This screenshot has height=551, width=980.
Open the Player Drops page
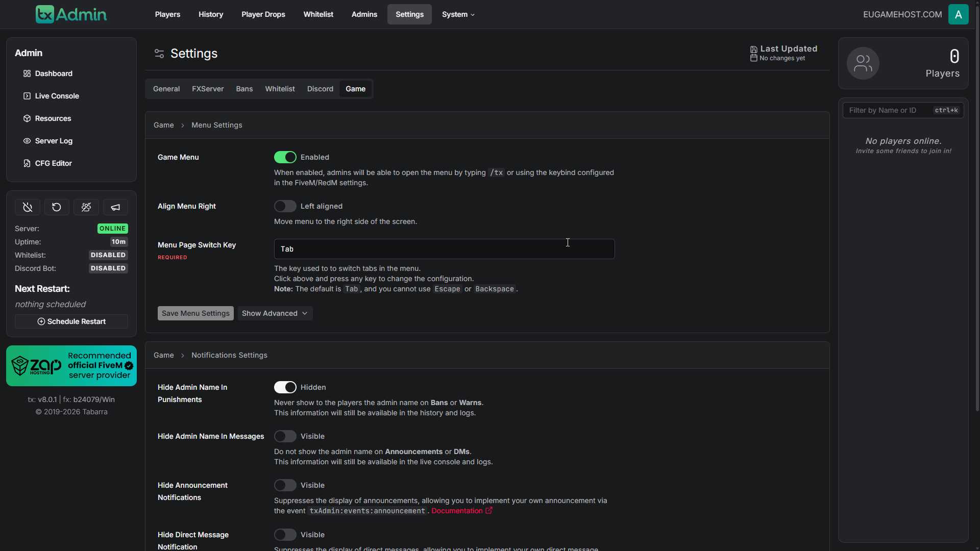click(263, 14)
